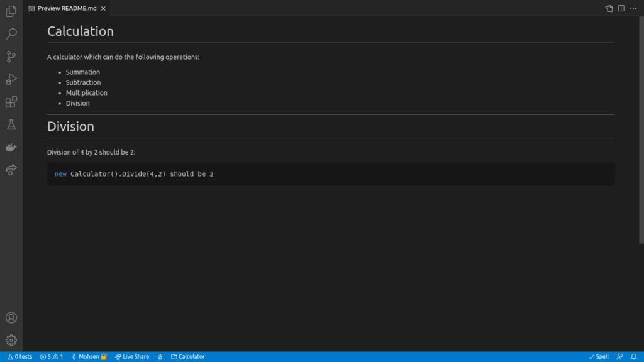The height and width of the screenshot is (362, 644).
Task: Open the Docker whale view
Action: (11, 146)
